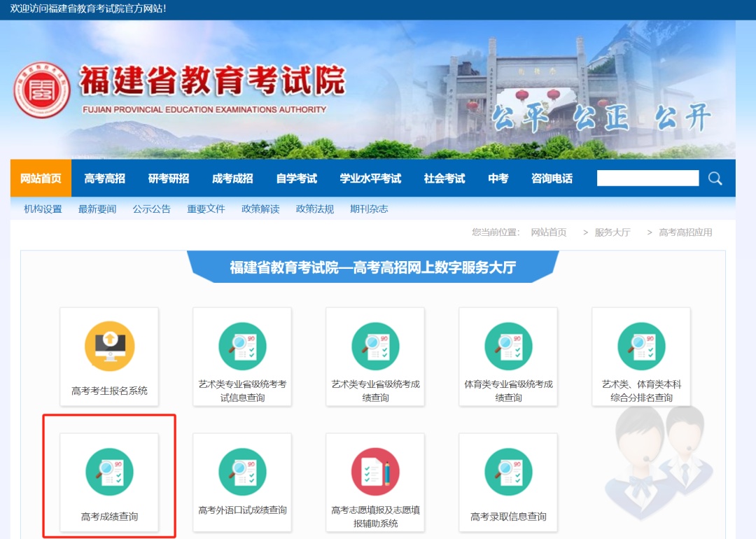Click the search magnifier icon

pos(715,178)
